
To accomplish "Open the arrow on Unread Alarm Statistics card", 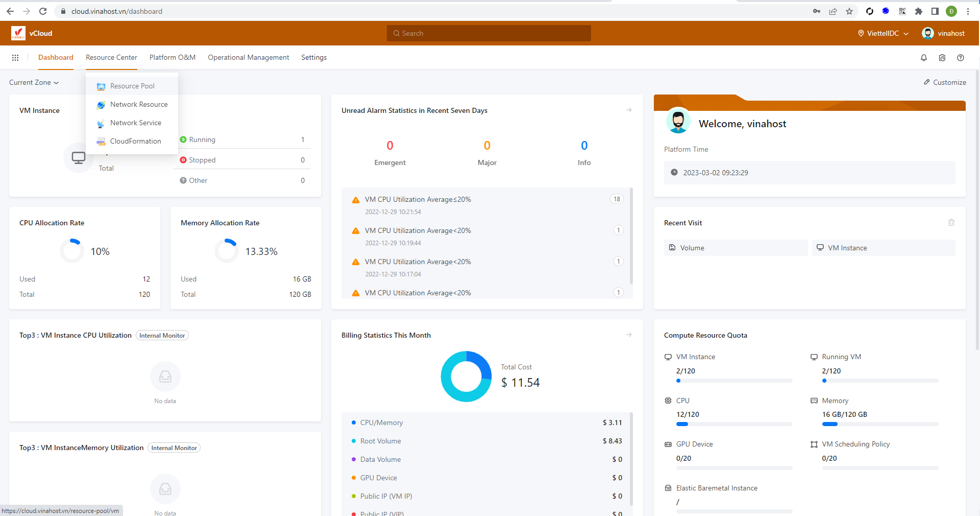I will 629,110.
